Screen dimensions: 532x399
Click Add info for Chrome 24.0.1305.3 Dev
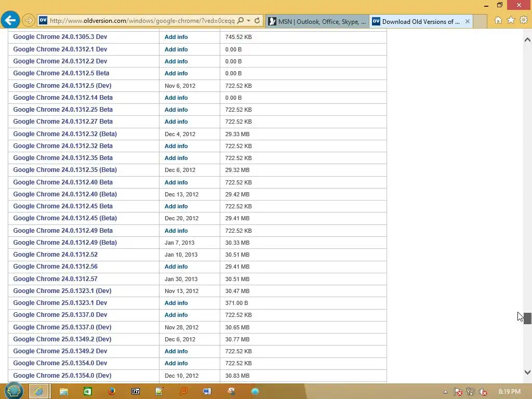[176, 37]
